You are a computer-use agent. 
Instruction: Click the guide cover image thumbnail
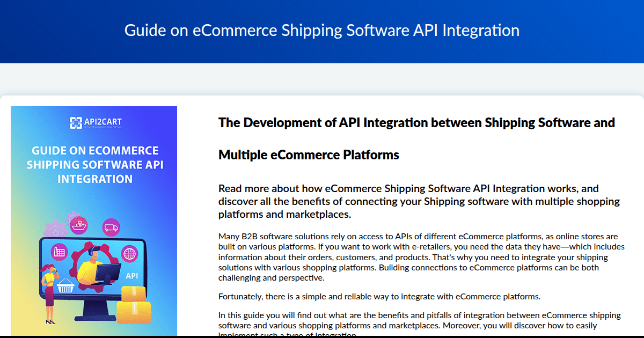tap(94, 221)
